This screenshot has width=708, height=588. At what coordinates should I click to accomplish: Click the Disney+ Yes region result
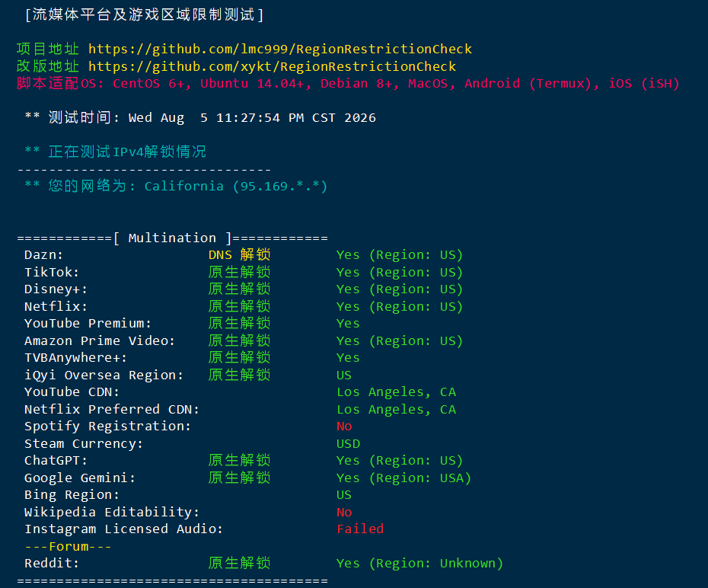pos(400,289)
